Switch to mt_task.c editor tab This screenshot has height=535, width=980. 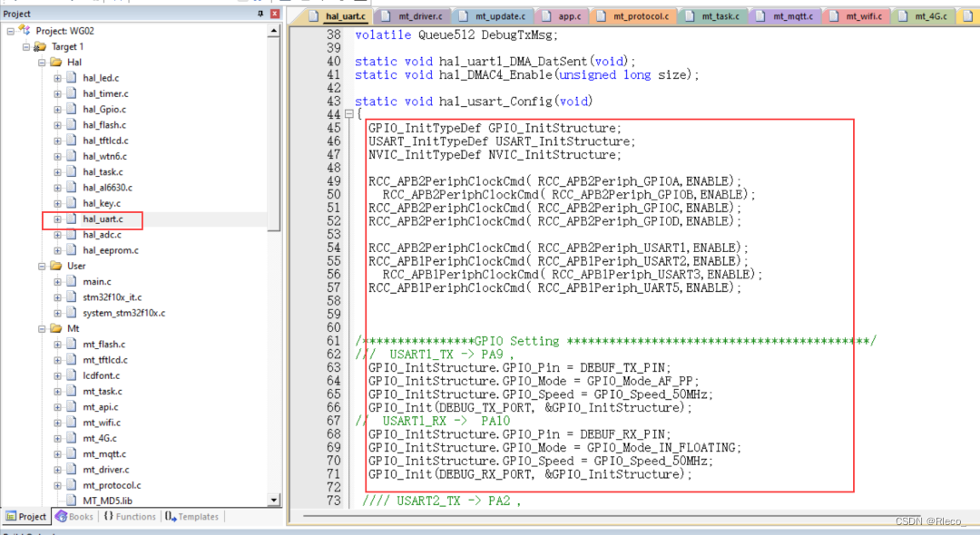pos(712,16)
